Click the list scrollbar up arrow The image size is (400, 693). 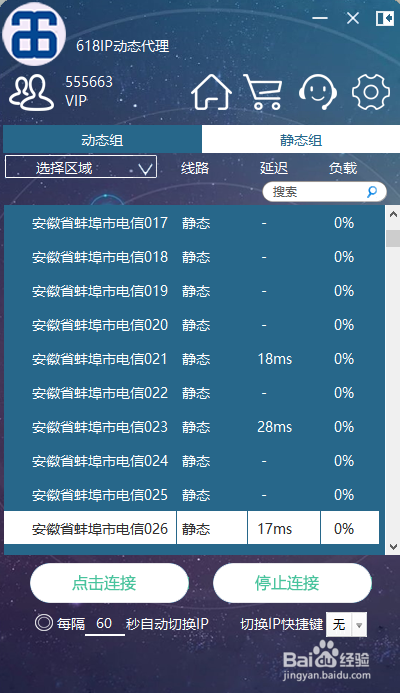click(x=393, y=214)
